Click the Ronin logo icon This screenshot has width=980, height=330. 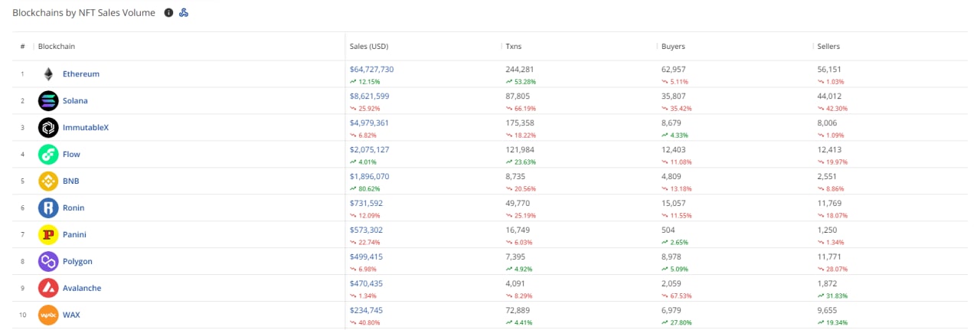click(48, 208)
